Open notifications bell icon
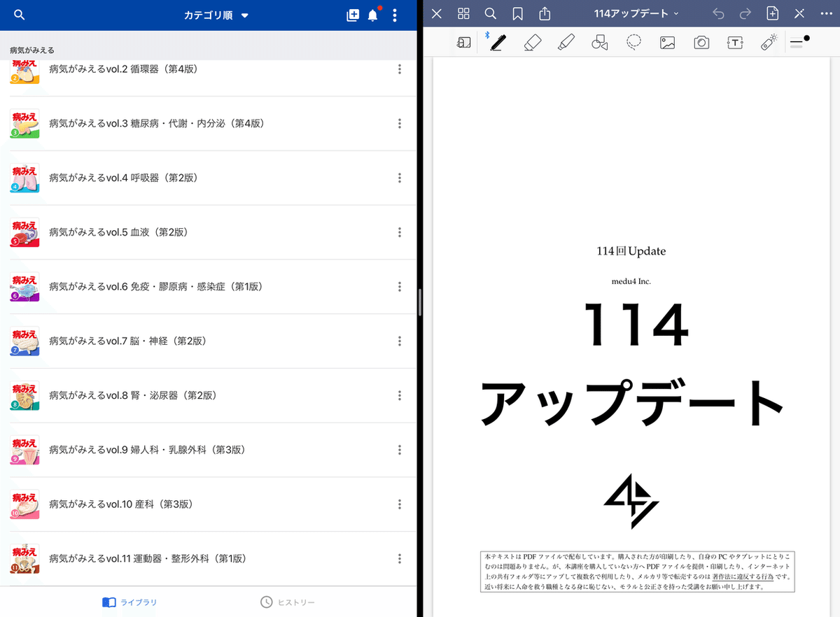This screenshot has height=617, width=840. (373, 15)
